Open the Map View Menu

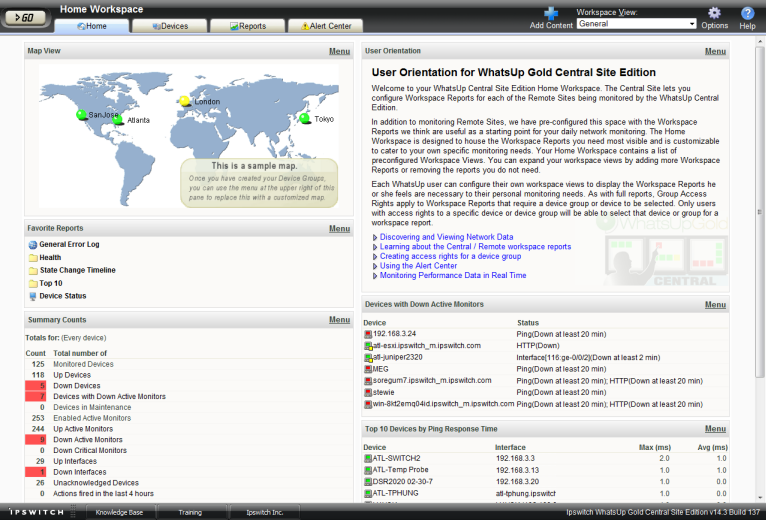coord(339,51)
